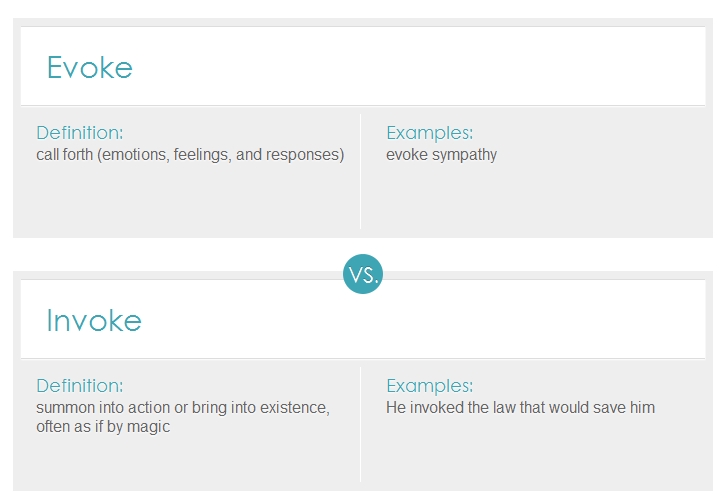
Task: Click the Definition label under Evoke
Action: click(79, 133)
